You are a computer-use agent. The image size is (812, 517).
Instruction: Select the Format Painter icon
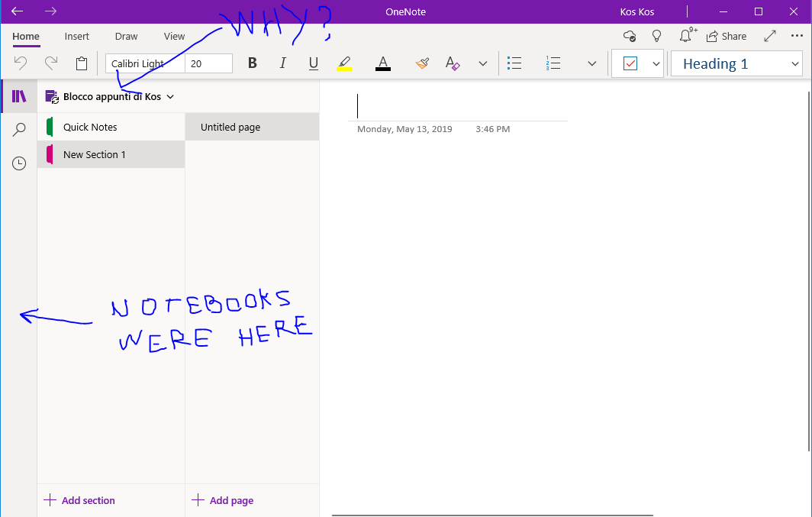click(422, 63)
